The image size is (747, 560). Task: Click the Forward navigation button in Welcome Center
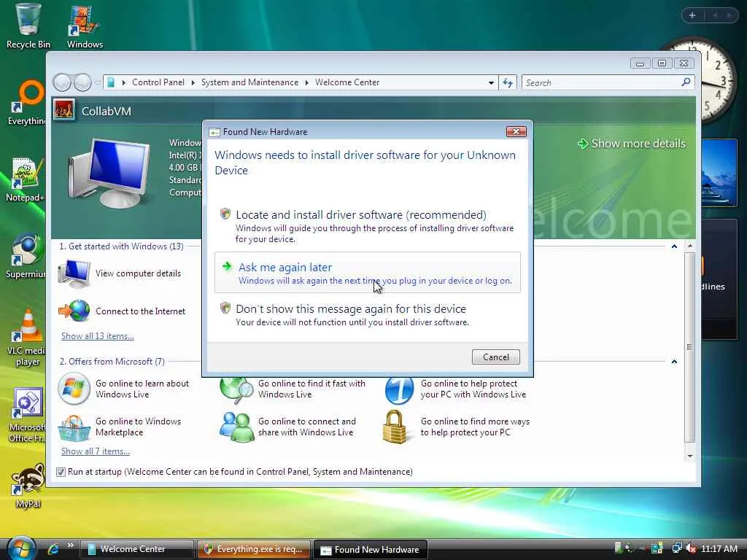(82, 83)
